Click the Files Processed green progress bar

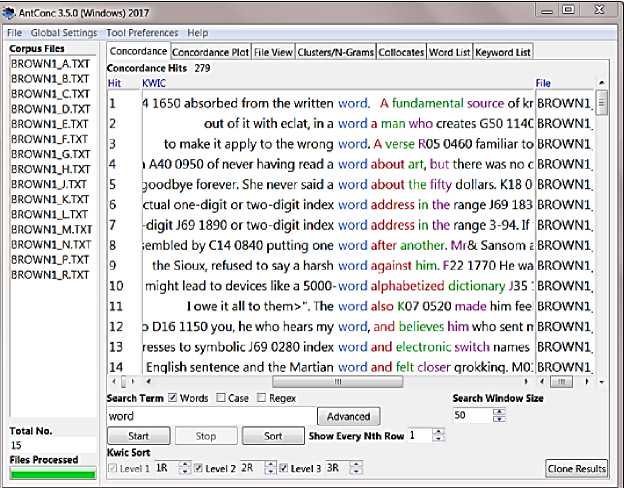click(x=53, y=474)
